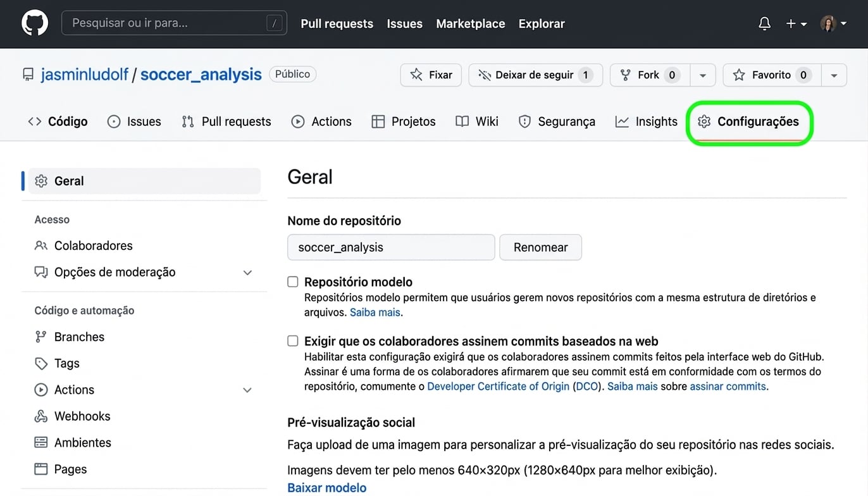Open the Developer Certificate of Origin link
Viewport: 868px width, 496px height.
pyautogui.click(x=499, y=387)
